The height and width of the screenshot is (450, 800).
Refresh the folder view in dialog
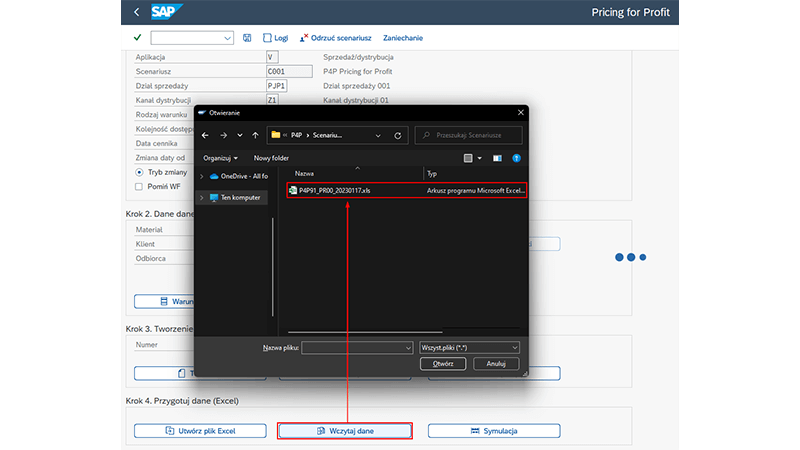[397, 136]
